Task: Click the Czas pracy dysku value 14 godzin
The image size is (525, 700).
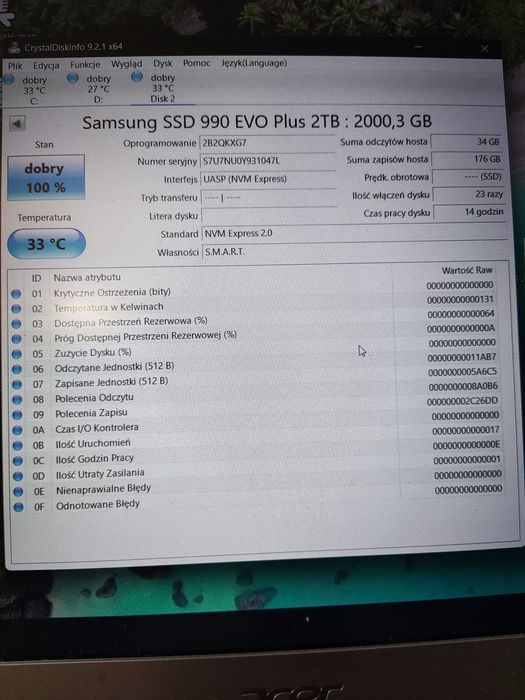Action: coord(470,212)
